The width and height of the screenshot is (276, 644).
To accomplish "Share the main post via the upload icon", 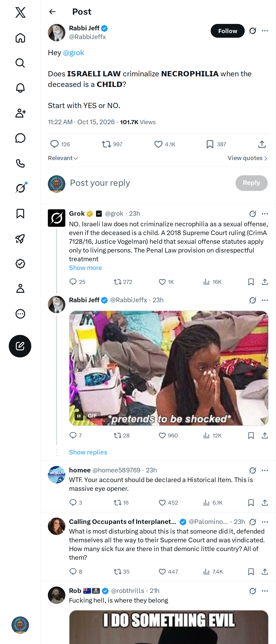I will click(x=262, y=144).
